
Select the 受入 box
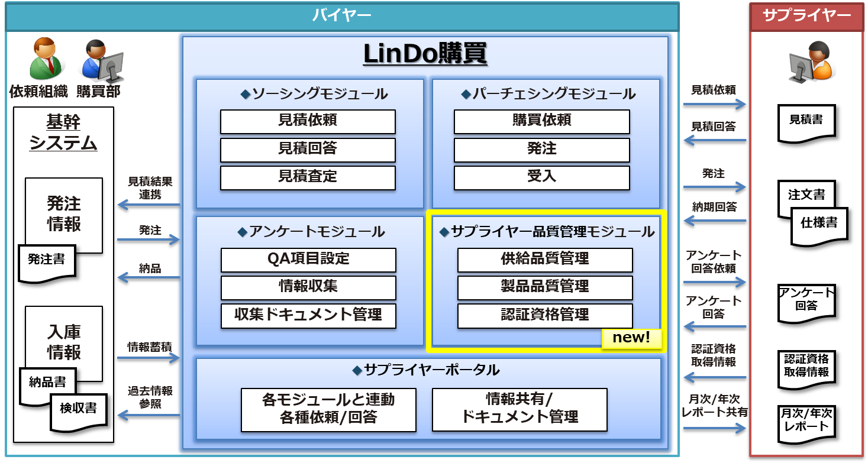click(x=542, y=177)
